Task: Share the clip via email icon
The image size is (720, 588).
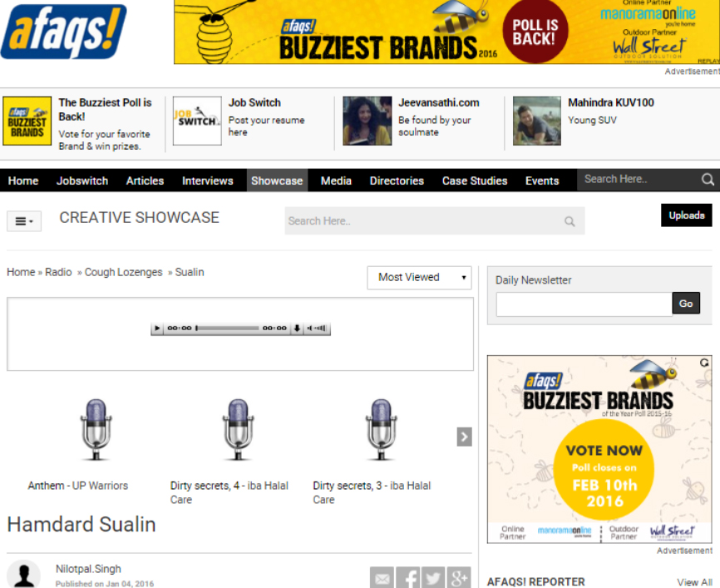Action: click(x=382, y=578)
